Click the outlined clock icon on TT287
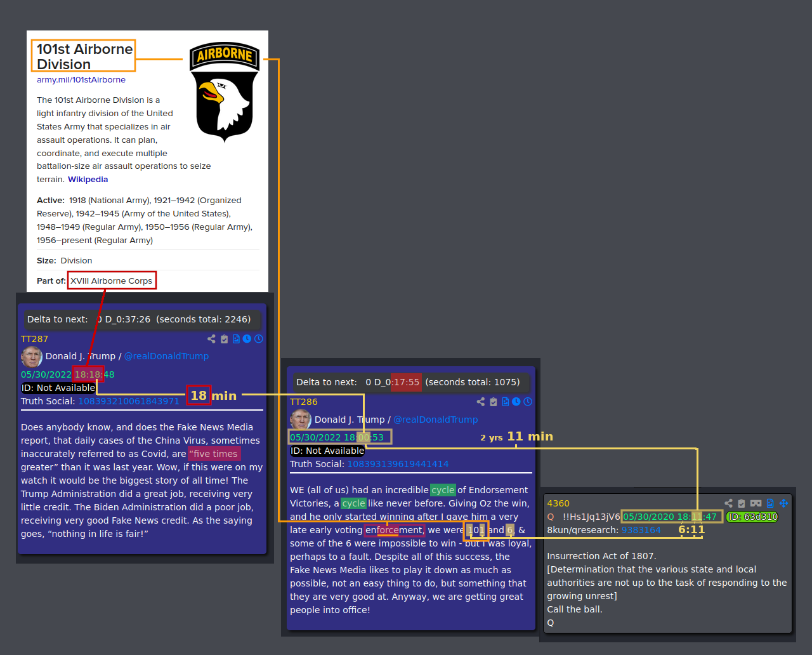 (259, 339)
